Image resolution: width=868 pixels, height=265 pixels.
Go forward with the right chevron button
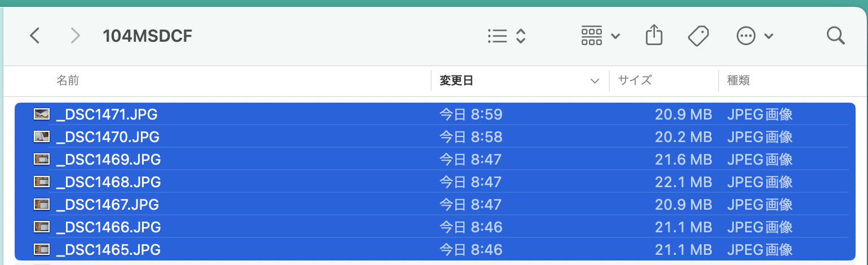[75, 37]
